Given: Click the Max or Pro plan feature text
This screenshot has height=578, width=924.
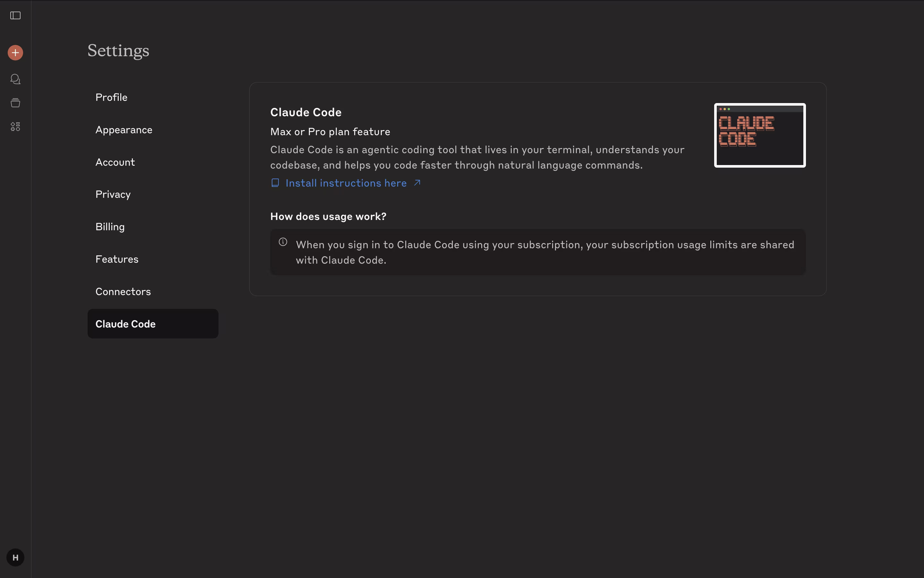Looking at the screenshot, I should tap(330, 132).
